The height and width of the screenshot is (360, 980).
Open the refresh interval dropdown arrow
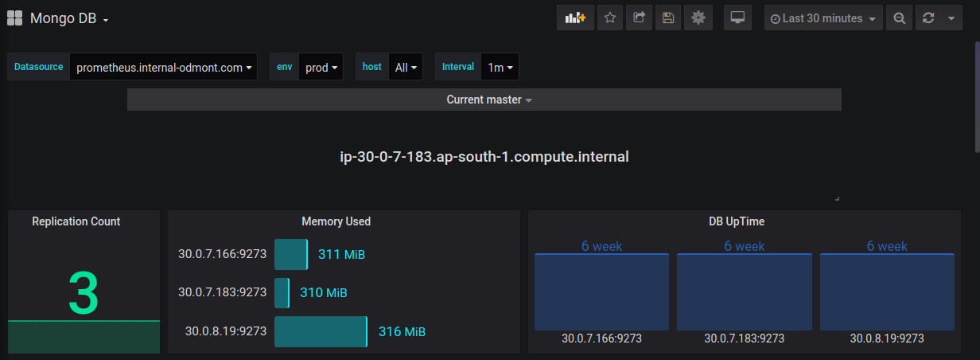click(951, 18)
